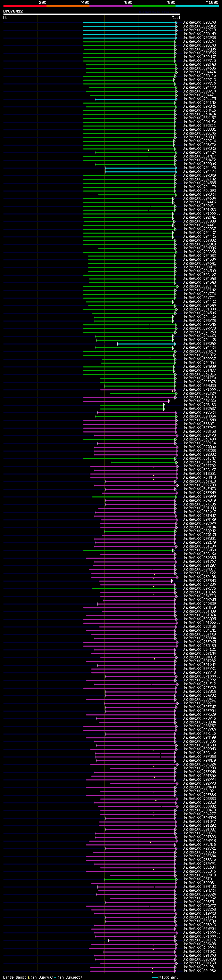222x980 pixels.
Task: Select hit label UniRef100_C6TAL1
Action: click(x=199, y=879)
